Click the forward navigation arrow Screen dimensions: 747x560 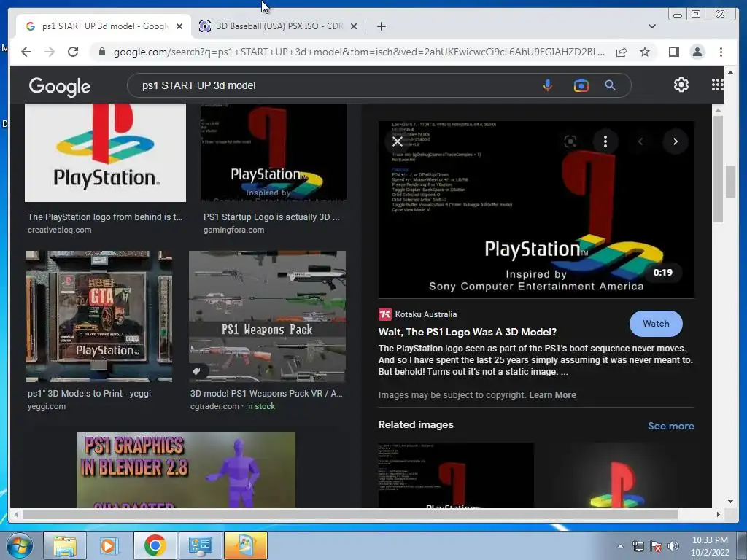click(x=50, y=52)
